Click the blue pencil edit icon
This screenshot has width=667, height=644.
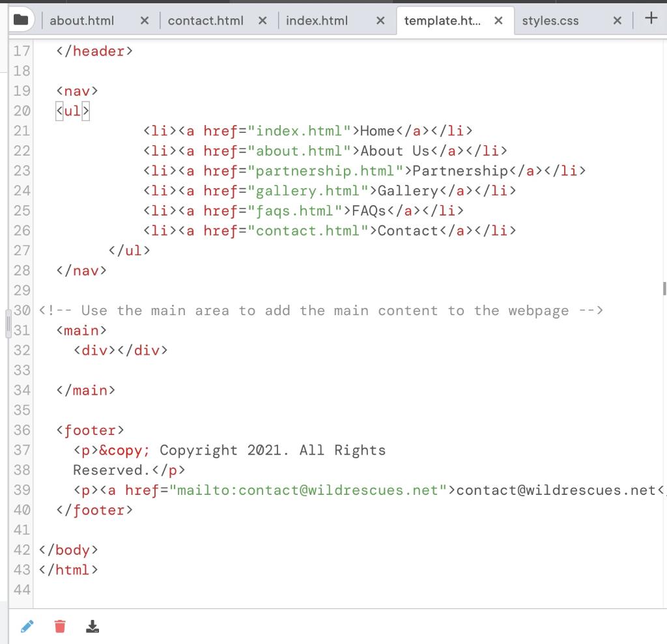(27, 626)
